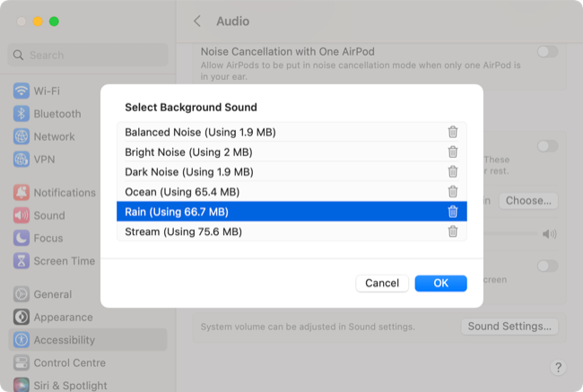Delete the Balanced Noise sound
The width and height of the screenshot is (583, 392).
click(x=453, y=132)
